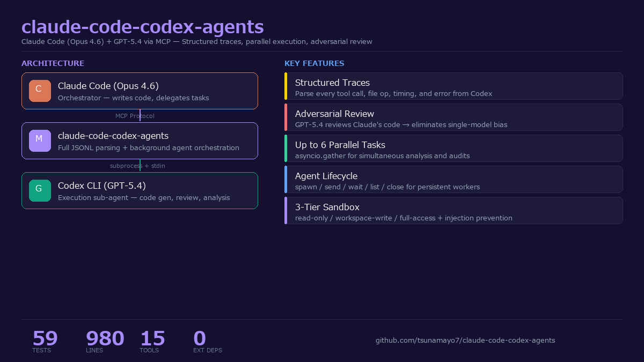The width and height of the screenshot is (644, 362).
Task: Click the 0 ext deps statistic
Action: tap(200, 338)
